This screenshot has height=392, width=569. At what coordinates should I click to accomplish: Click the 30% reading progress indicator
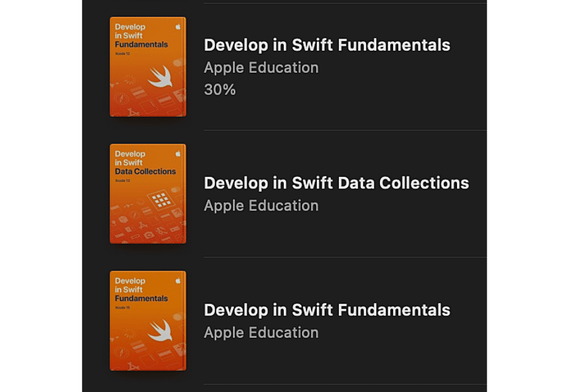[x=219, y=89]
